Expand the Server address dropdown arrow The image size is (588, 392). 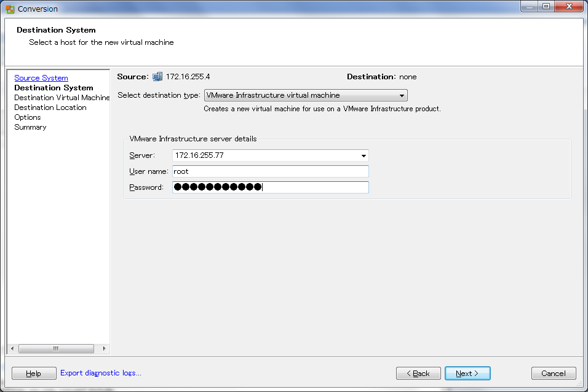coord(364,155)
